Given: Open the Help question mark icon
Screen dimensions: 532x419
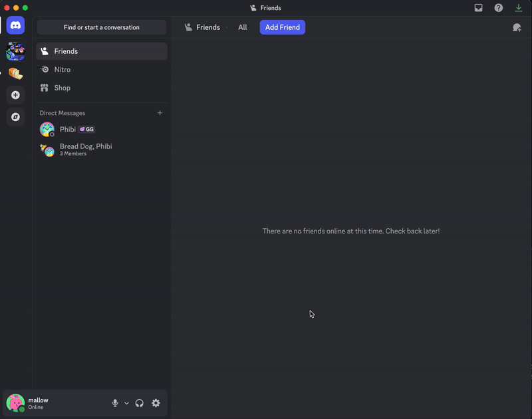Looking at the screenshot, I should point(498,8).
